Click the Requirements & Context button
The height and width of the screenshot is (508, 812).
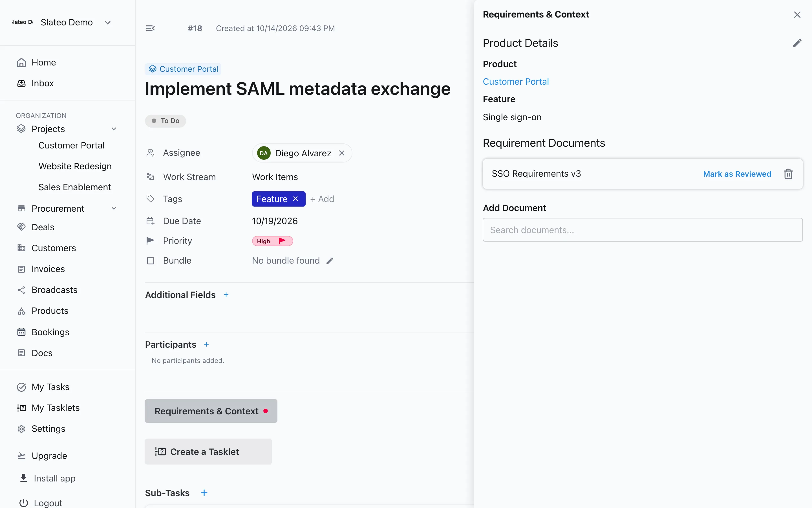pos(211,411)
